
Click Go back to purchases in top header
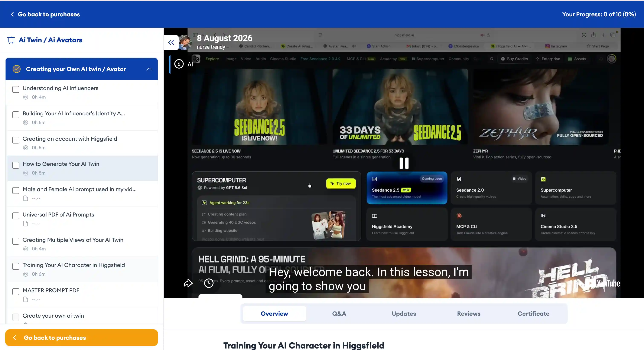click(x=49, y=14)
